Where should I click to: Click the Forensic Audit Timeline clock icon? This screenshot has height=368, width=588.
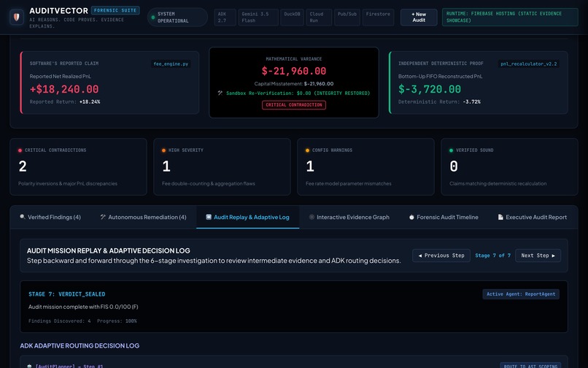(411, 217)
